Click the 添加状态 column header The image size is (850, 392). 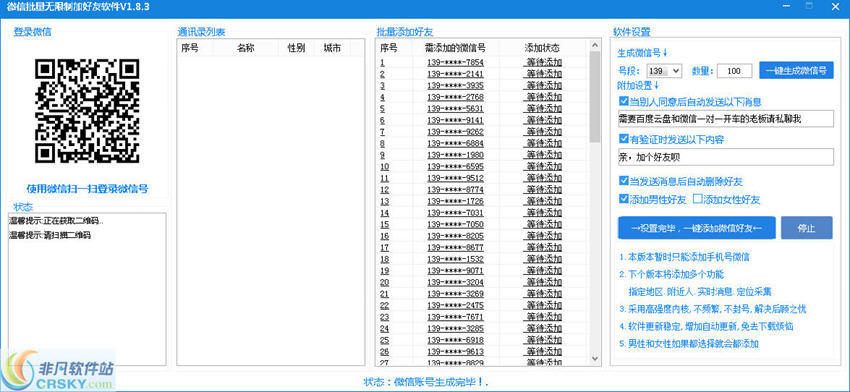(543, 48)
